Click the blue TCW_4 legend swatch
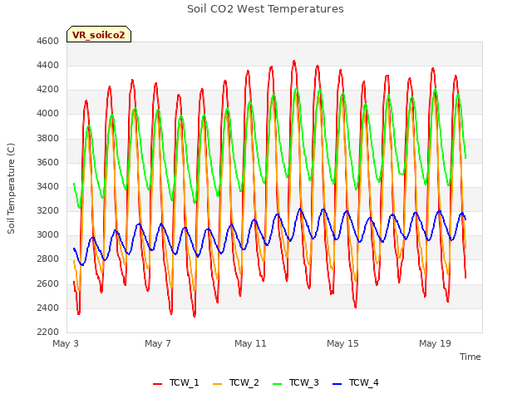 [337, 384]
